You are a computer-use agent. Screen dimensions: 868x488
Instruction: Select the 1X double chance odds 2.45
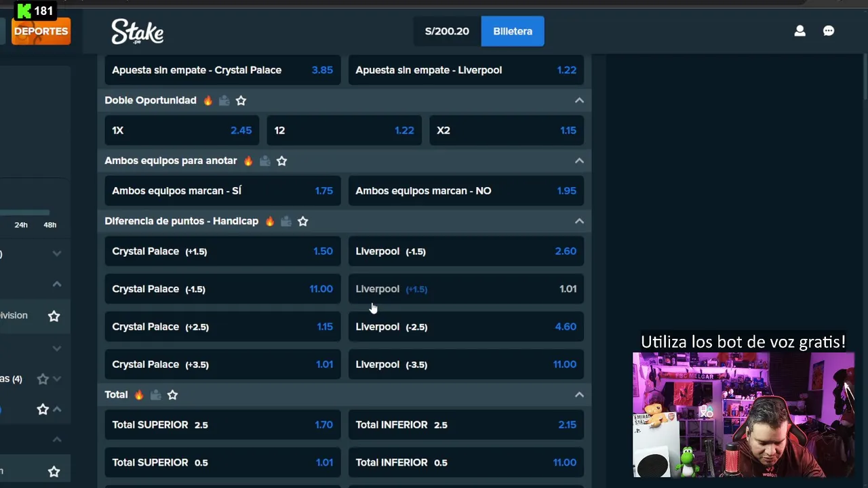pos(182,130)
